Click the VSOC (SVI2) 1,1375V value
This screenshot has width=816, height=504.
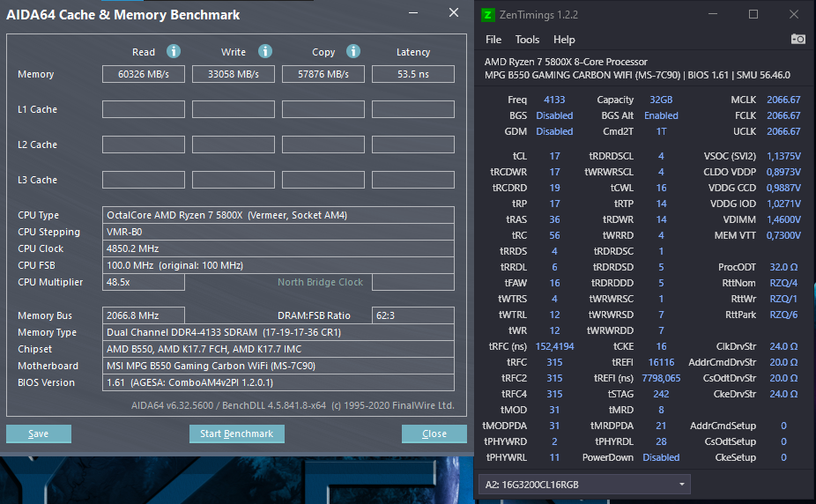tap(783, 156)
